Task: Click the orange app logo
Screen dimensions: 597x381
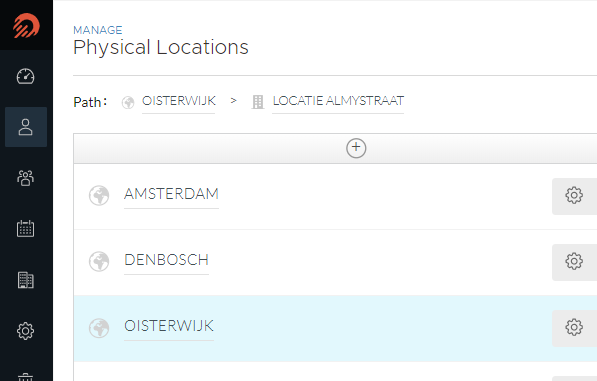Action: [26, 26]
